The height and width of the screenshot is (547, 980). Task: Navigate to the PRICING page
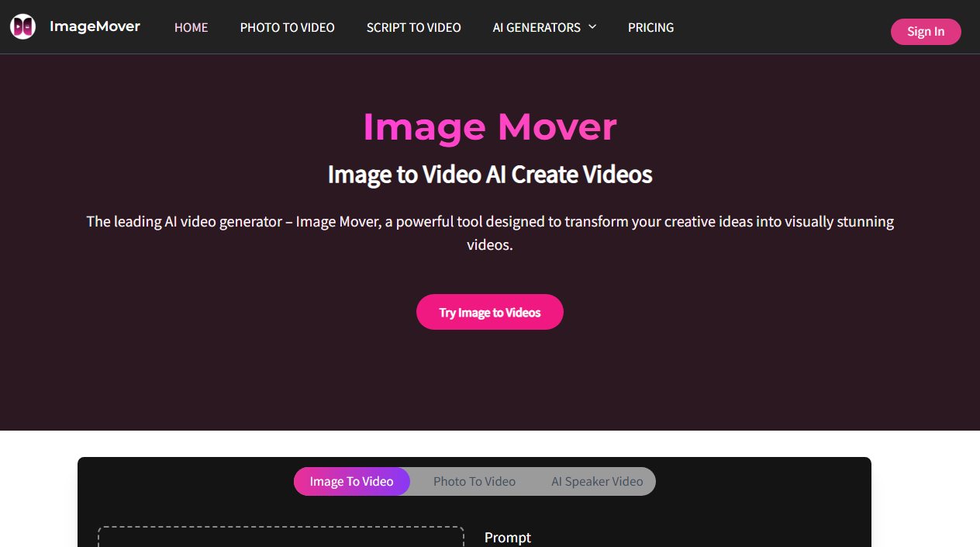point(650,27)
